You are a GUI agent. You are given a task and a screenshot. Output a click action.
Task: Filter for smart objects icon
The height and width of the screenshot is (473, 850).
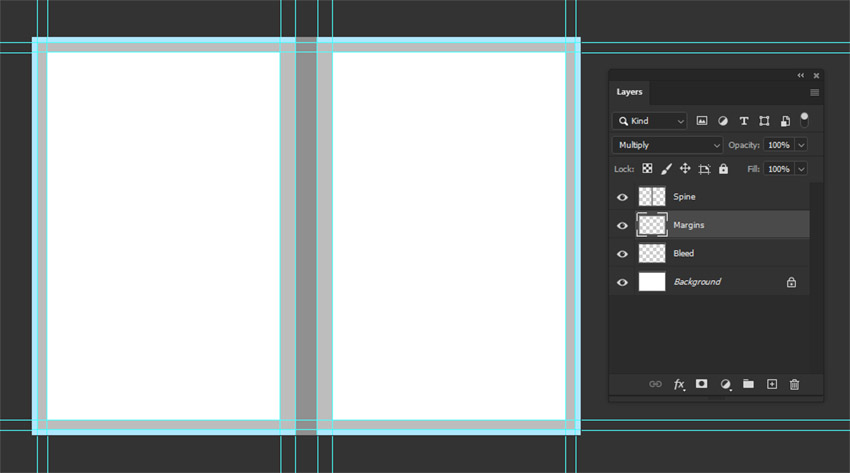pyautogui.click(x=785, y=121)
